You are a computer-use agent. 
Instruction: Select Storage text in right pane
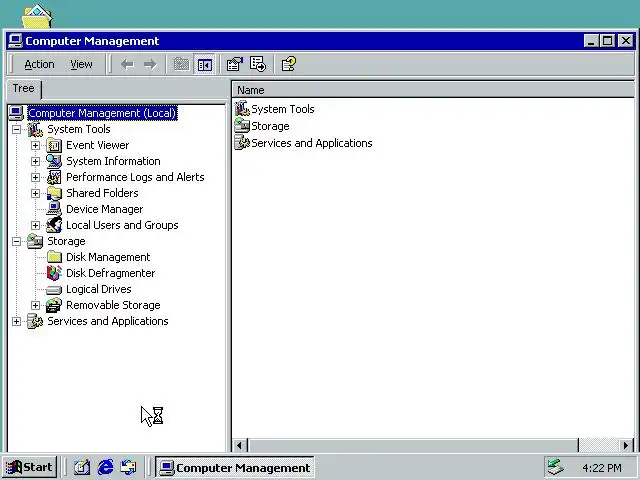click(270, 126)
